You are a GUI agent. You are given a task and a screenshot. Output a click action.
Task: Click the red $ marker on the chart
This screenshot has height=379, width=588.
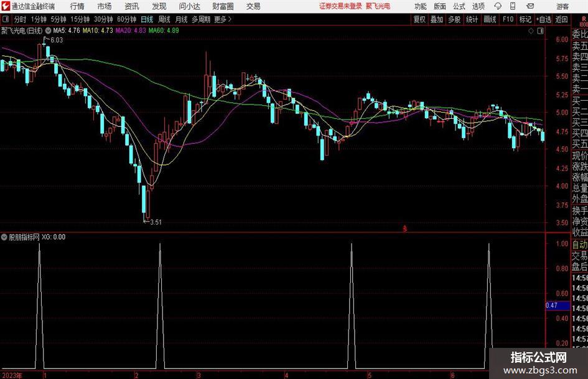[x=404, y=228]
